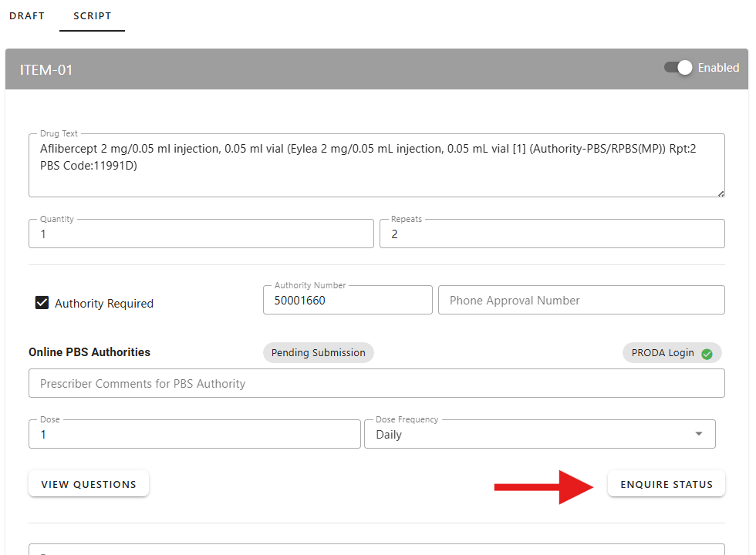
Task: Select the SCRIPT tab
Action: [x=92, y=15]
